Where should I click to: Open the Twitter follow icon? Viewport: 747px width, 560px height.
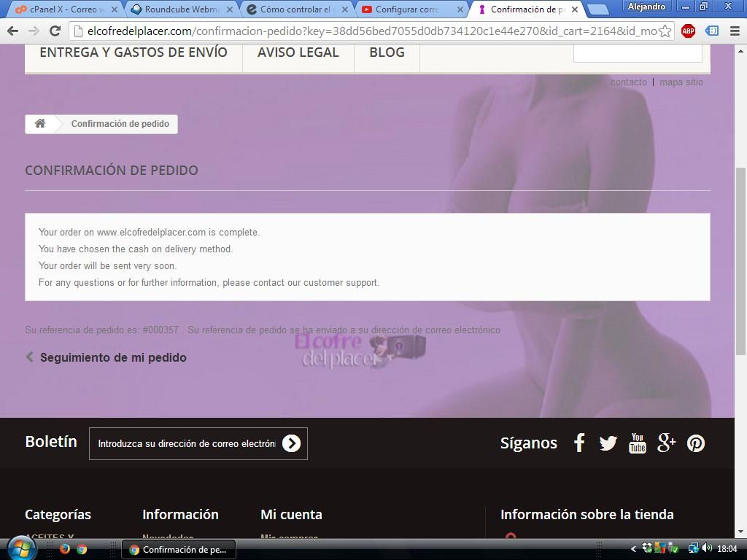[x=608, y=443]
